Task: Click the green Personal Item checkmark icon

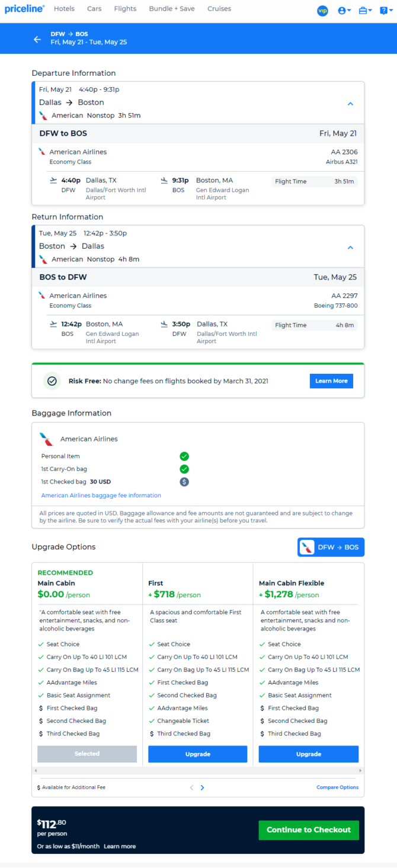Action: point(184,456)
